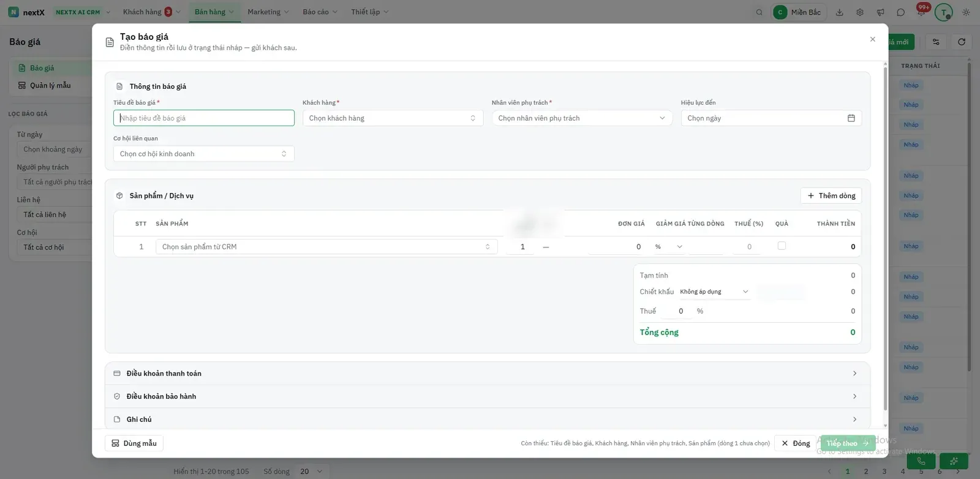Click the green phone call button at bottom
The image size is (980, 479).
(921, 461)
